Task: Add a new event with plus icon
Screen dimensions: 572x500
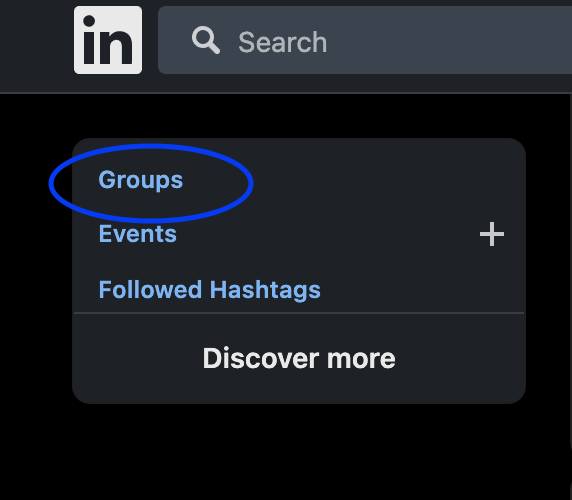Action: (x=492, y=234)
